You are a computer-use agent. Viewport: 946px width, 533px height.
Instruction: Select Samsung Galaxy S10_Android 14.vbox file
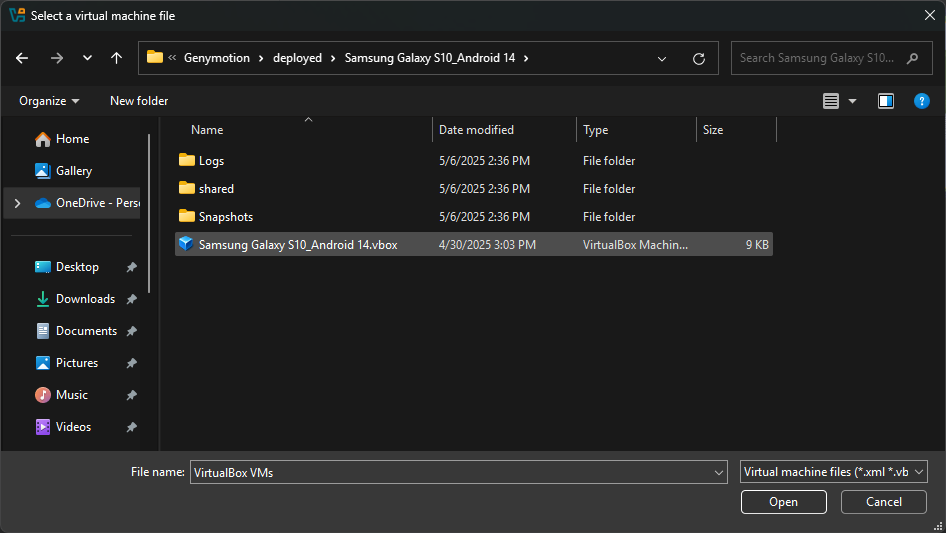(474, 244)
